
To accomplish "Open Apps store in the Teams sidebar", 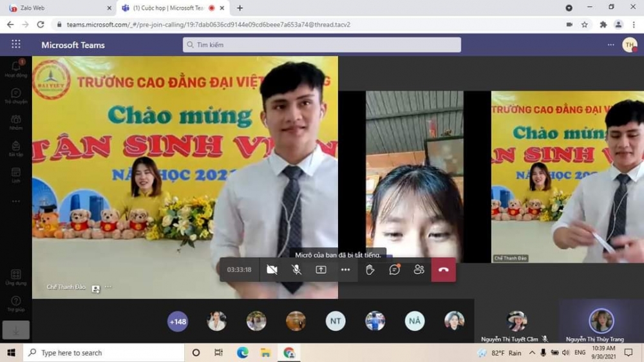I will click(x=16, y=277).
